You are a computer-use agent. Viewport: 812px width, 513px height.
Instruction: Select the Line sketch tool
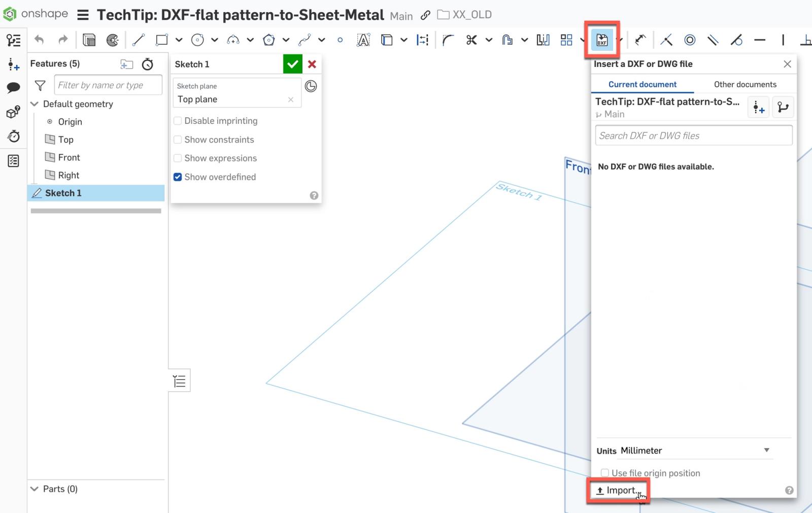pyautogui.click(x=138, y=40)
